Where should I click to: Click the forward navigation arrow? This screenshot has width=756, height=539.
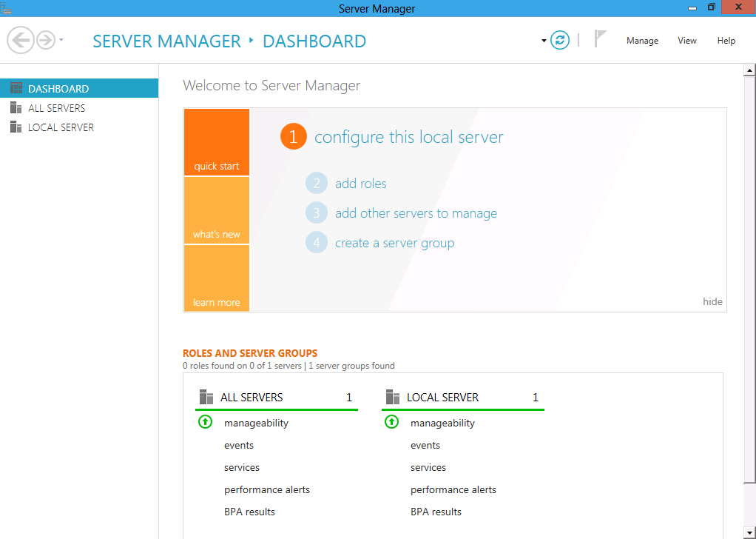46,40
